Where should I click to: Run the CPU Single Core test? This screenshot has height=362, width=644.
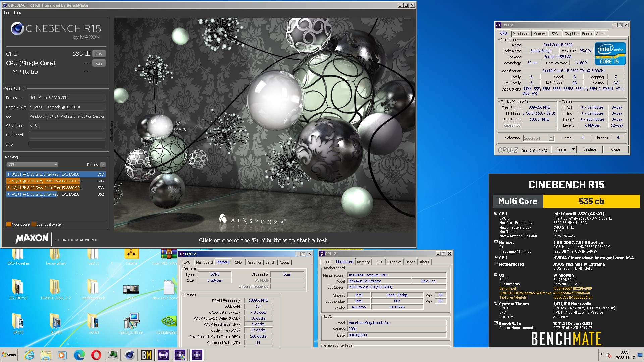coord(99,63)
